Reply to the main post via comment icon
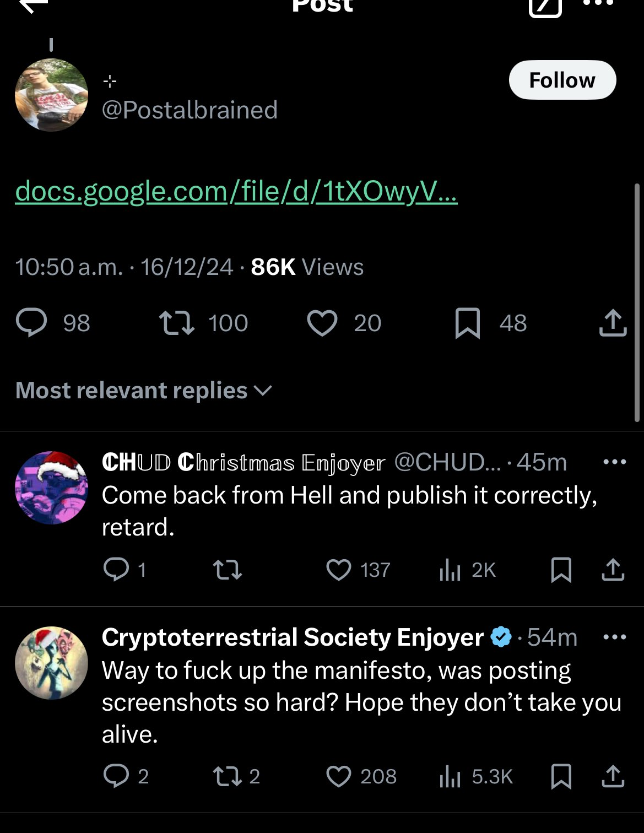This screenshot has height=833, width=644. tap(31, 323)
